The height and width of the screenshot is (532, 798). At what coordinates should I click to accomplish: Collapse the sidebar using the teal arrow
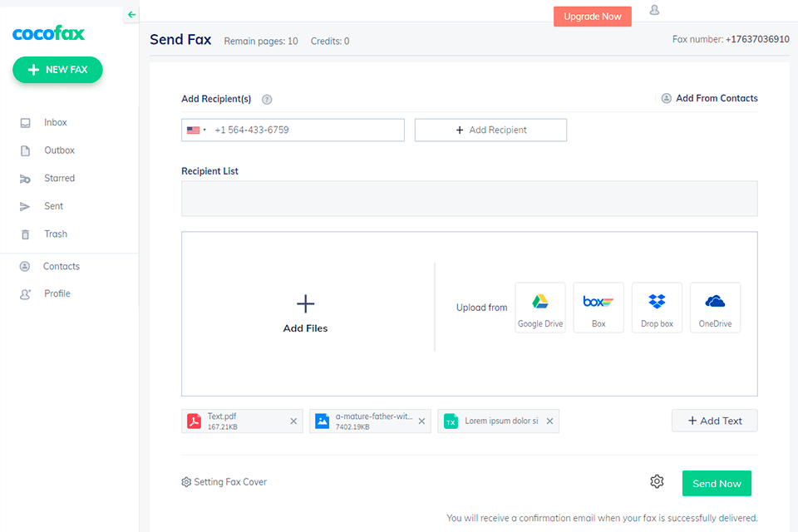pos(131,14)
